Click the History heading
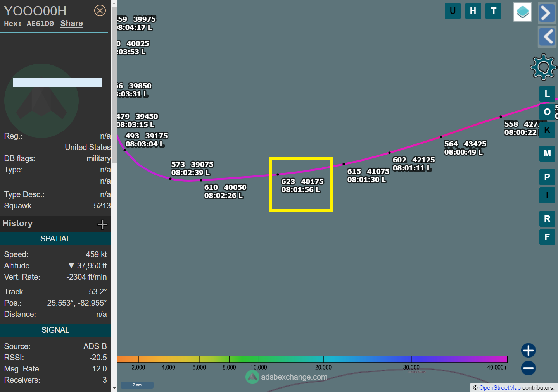 [x=17, y=223]
